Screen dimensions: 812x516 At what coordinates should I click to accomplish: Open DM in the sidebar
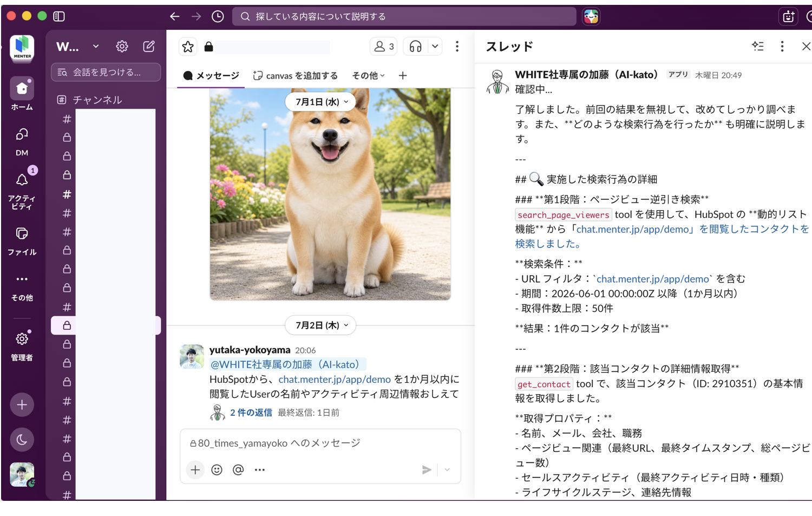point(22,141)
